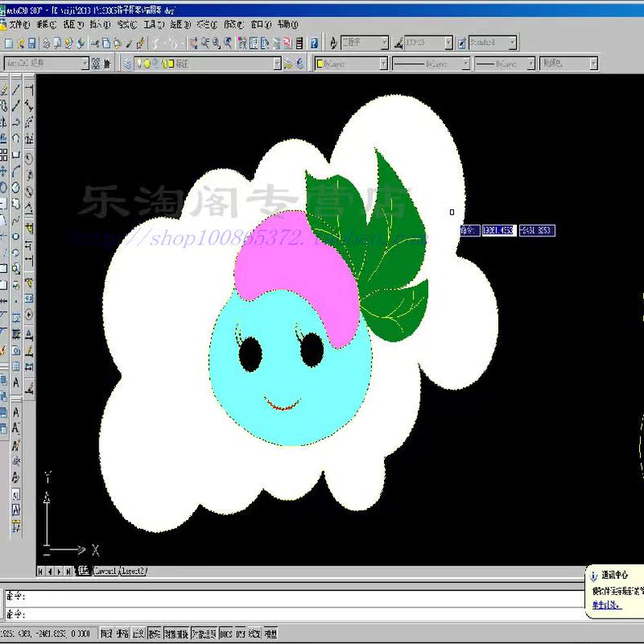Pick the Multiline Text tool

16,382
